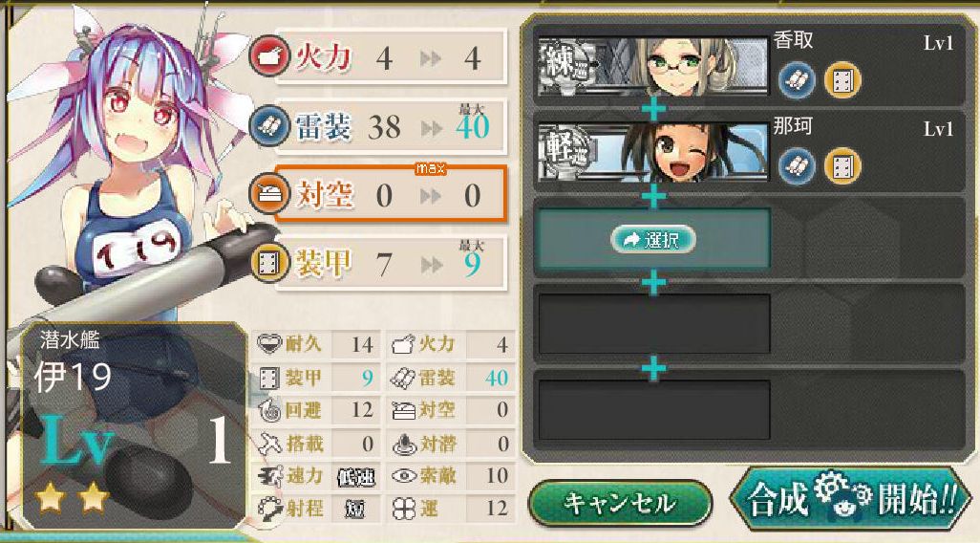The height and width of the screenshot is (543, 980).
Task: Click the red 火力 firepower stat icon
Action: 269,56
